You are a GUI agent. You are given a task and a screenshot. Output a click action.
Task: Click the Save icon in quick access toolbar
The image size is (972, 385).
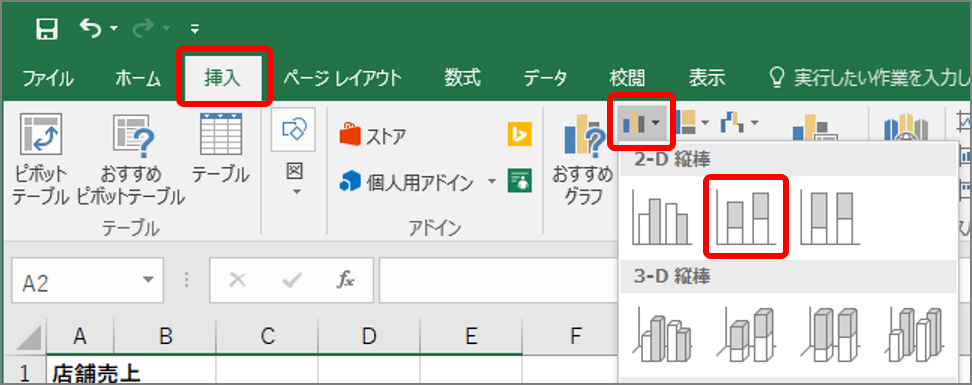(47, 29)
